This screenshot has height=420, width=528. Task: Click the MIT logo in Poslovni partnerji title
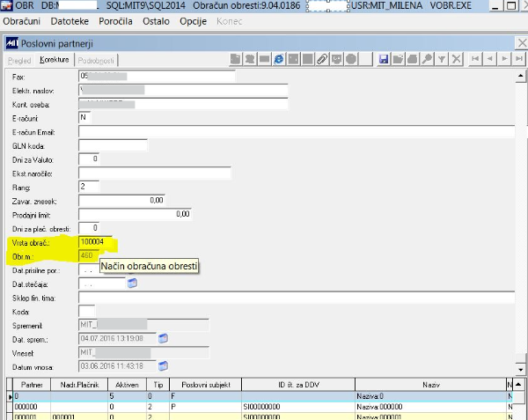point(11,43)
